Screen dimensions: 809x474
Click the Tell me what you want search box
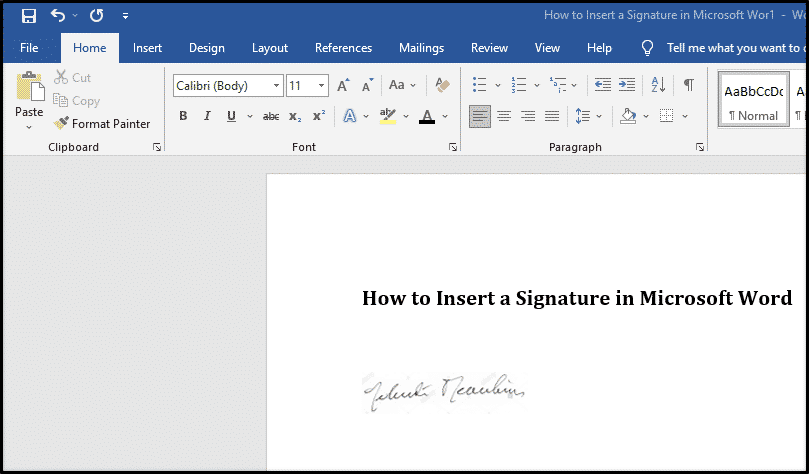(730, 48)
